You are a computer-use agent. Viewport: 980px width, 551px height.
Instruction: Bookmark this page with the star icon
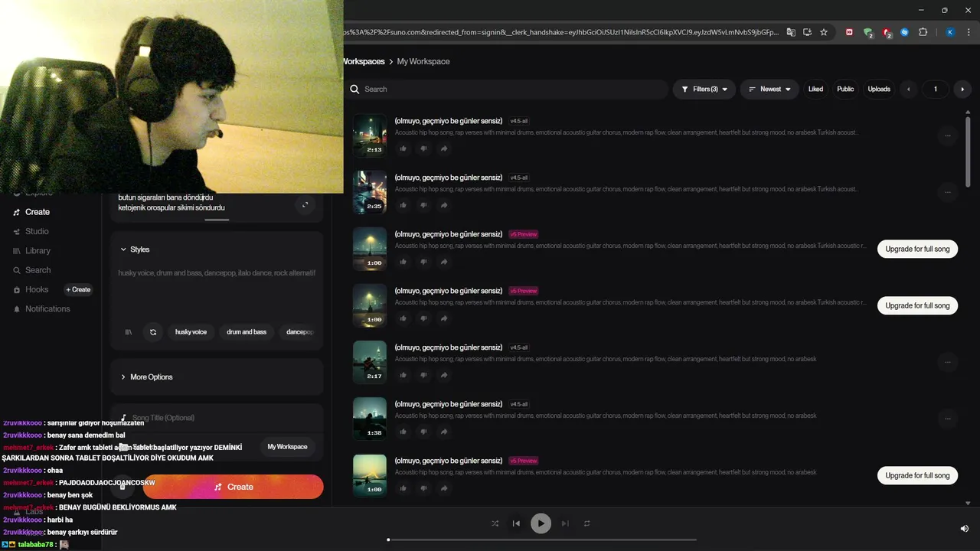click(x=824, y=32)
